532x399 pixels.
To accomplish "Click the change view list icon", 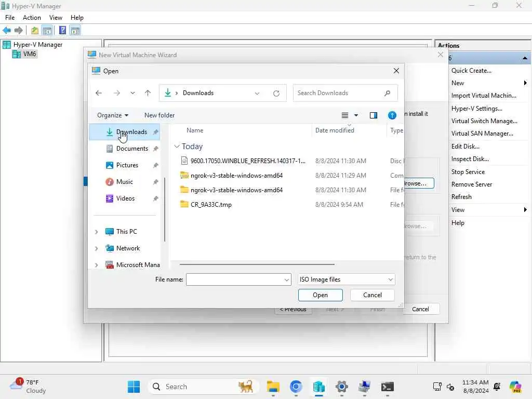I will (x=345, y=115).
